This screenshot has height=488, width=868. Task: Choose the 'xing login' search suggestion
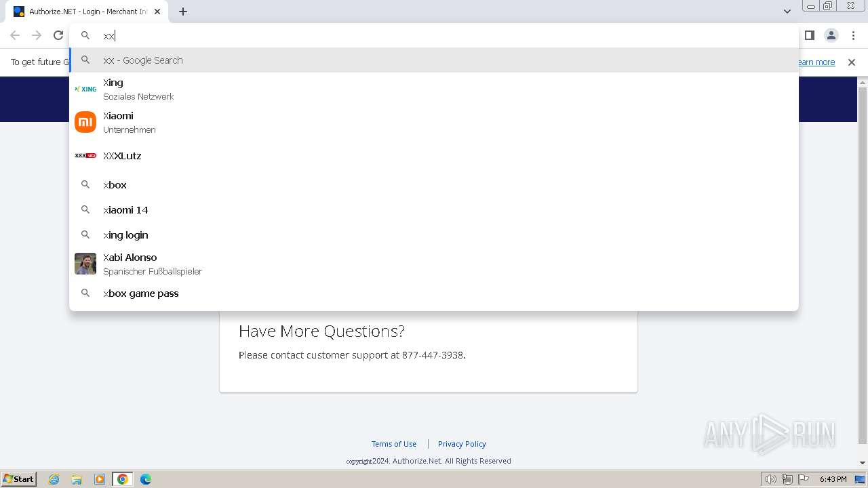(434, 235)
